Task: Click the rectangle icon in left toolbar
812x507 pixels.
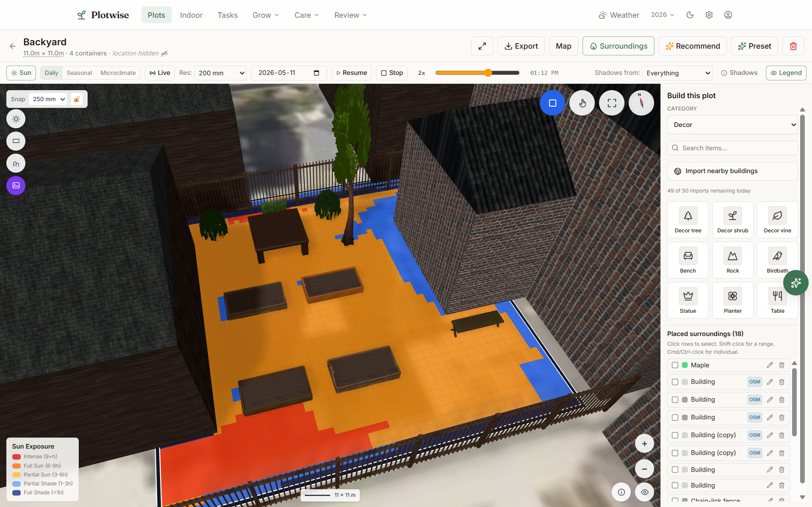Action: click(16, 141)
